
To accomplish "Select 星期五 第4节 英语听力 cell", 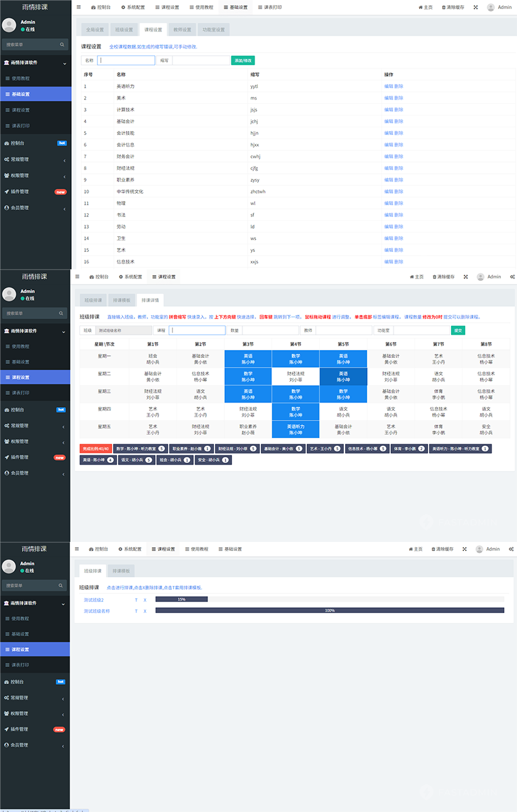I will point(295,430).
